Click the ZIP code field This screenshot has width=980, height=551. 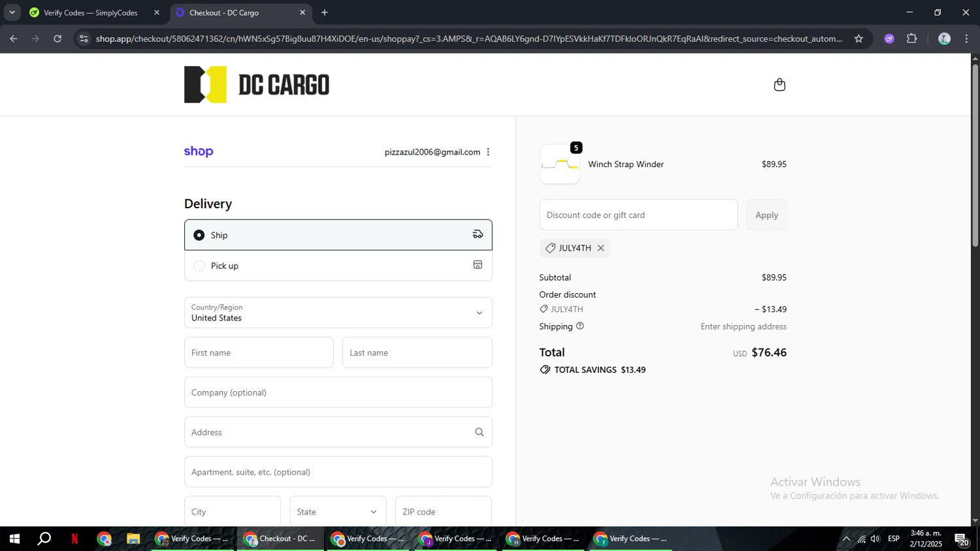pyautogui.click(x=443, y=512)
